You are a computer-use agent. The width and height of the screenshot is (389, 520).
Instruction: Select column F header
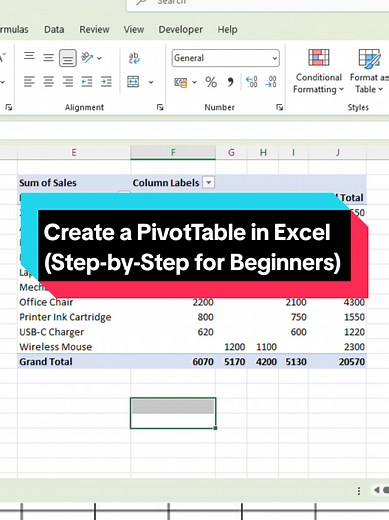pyautogui.click(x=173, y=153)
